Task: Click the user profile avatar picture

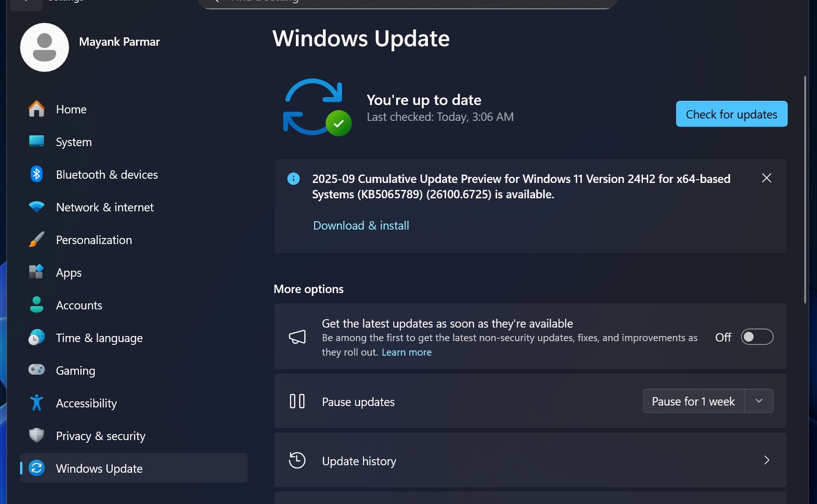Action: (x=45, y=48)
